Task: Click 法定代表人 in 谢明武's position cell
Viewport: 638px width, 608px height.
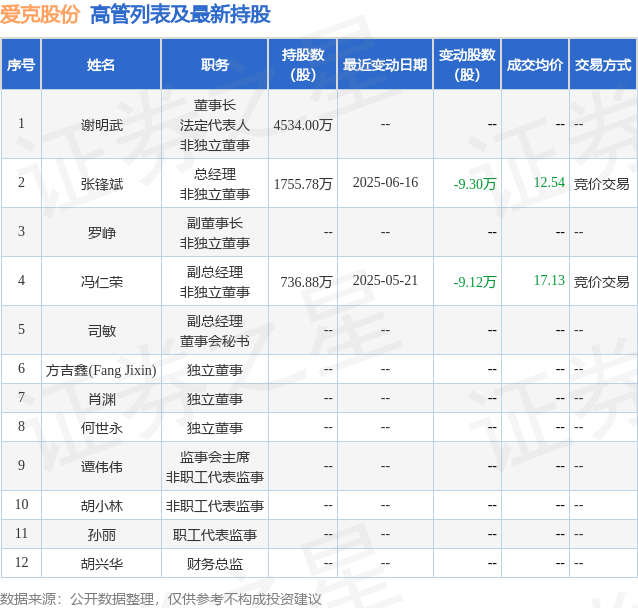Action: tap(215, 125)
